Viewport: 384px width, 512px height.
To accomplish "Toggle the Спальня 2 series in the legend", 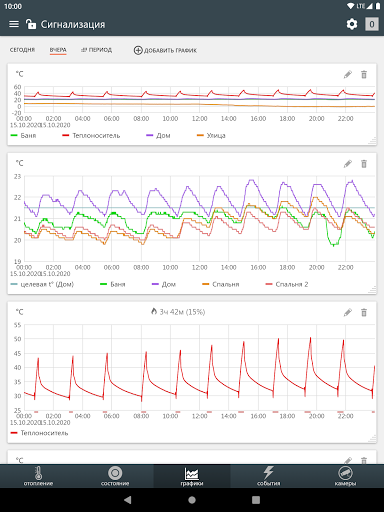I will [287, 284].
